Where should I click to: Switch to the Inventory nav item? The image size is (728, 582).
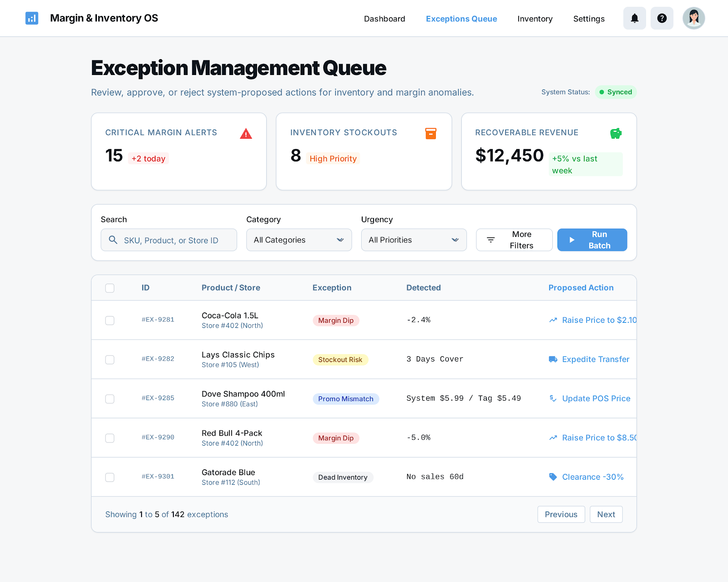(x=535, y=19)
